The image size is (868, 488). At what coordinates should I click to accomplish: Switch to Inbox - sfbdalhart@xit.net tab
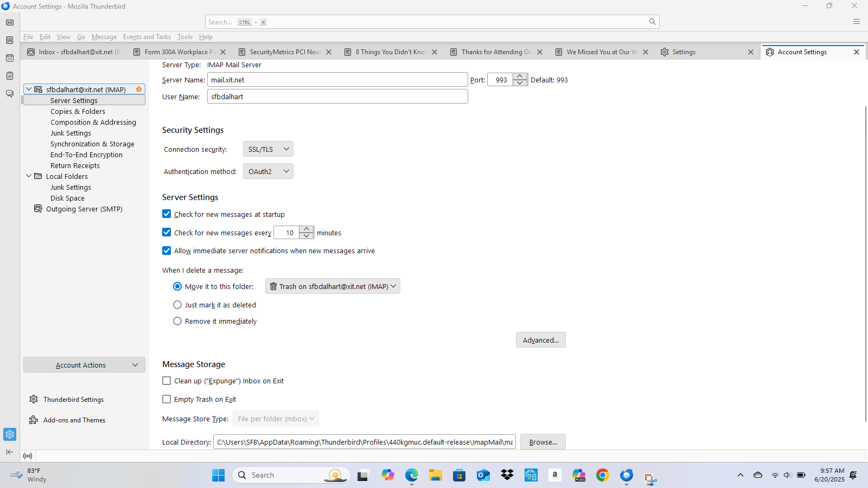tap(75, 52)
